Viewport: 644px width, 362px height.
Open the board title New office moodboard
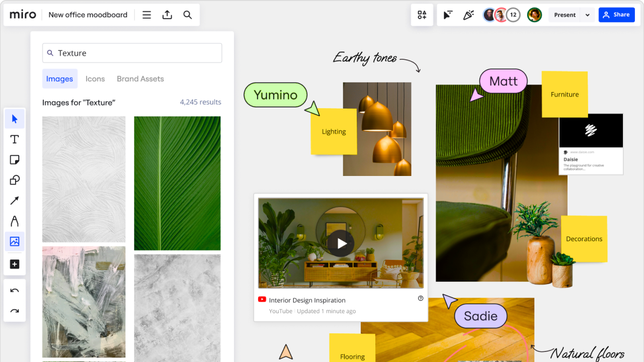click(x=88, y=15)
